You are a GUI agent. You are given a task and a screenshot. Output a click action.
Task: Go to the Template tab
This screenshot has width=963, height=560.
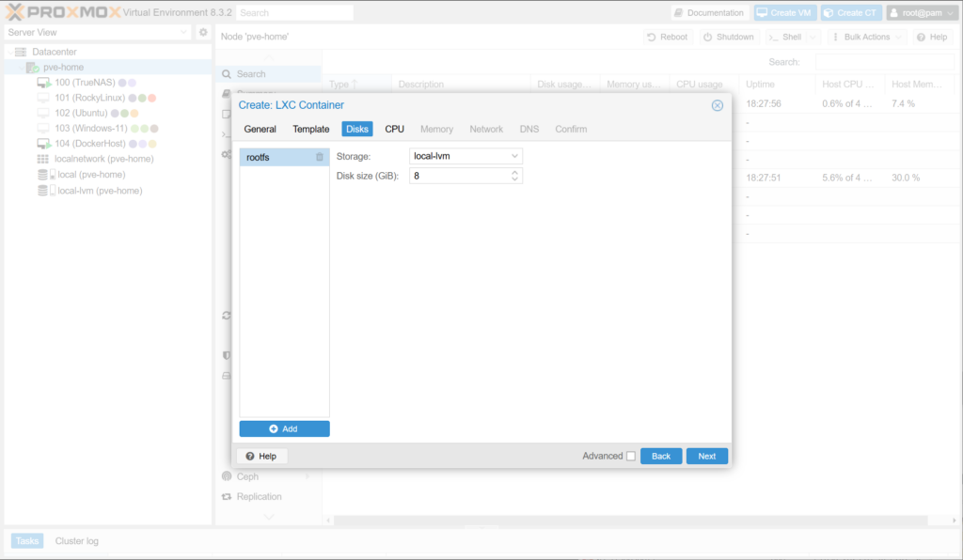[310, 129]
